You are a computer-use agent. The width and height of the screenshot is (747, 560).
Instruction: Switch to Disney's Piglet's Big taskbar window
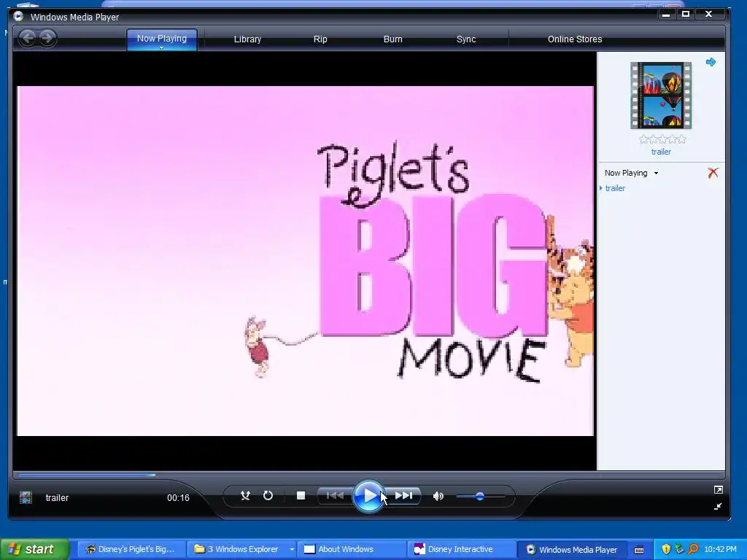pos(130,550)
